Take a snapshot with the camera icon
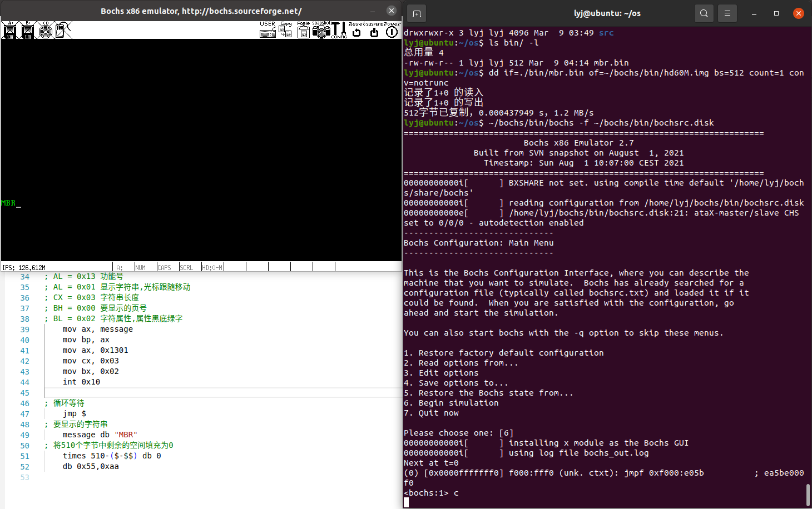This screenshot has height=509, width=812. [321, 30]
